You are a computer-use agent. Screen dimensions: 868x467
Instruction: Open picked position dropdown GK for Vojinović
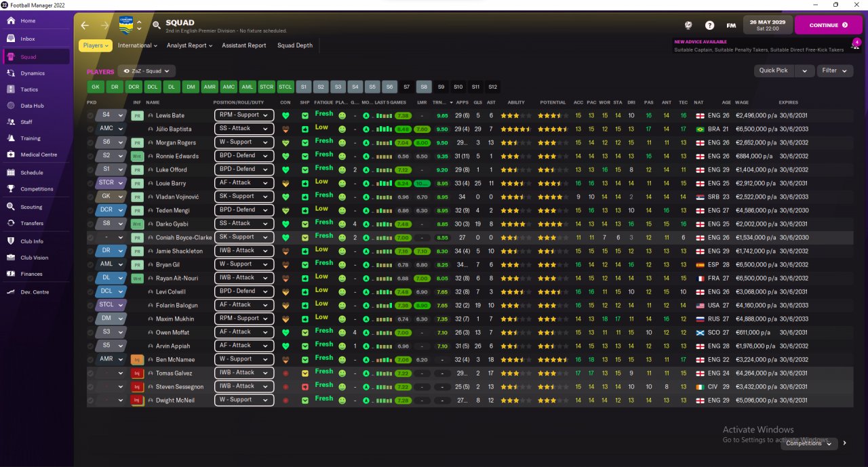coord(112,197)
